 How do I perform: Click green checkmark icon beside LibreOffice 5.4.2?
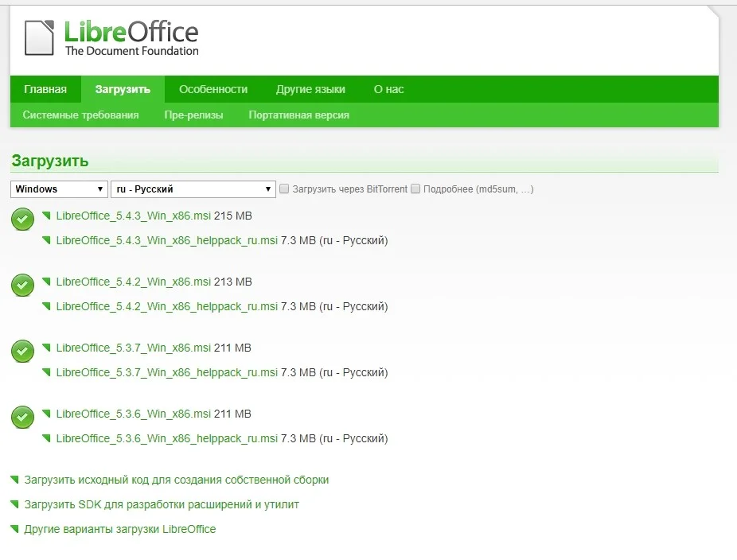click(x=22, y=285)
